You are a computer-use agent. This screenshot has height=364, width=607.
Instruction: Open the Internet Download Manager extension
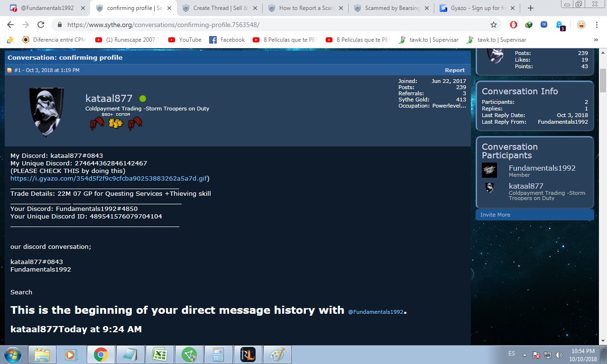(529, 25)
